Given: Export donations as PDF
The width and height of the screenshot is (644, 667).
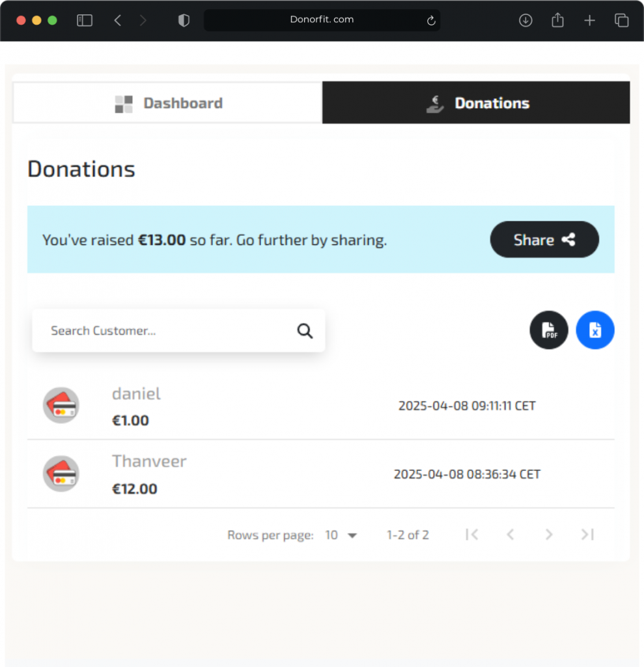Looking at the screenshot, I should coord(549,330).
